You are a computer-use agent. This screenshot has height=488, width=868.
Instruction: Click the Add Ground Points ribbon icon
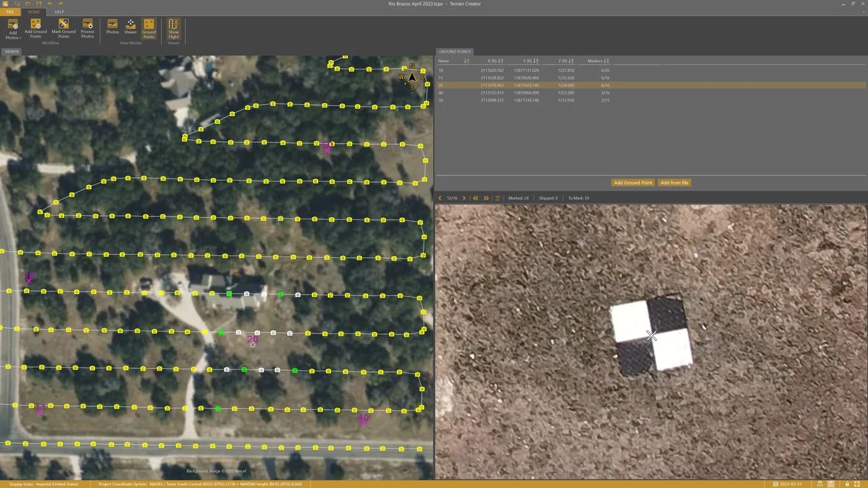pos(35,29)
